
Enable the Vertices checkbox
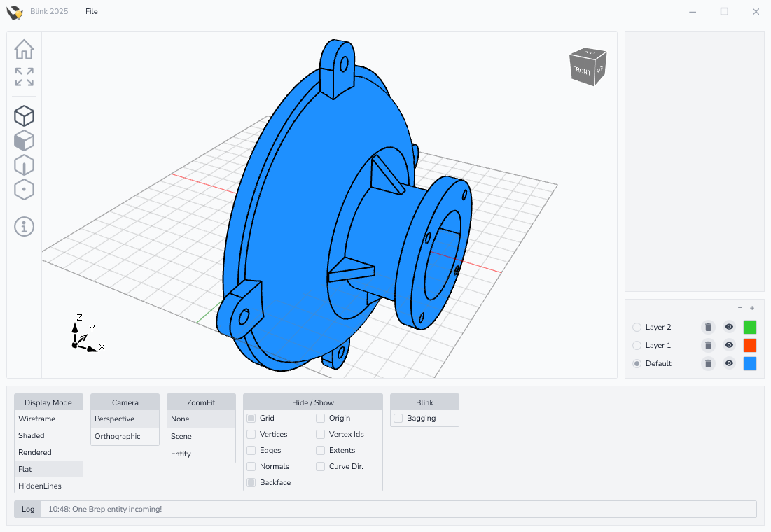click(x=251, y=434)
